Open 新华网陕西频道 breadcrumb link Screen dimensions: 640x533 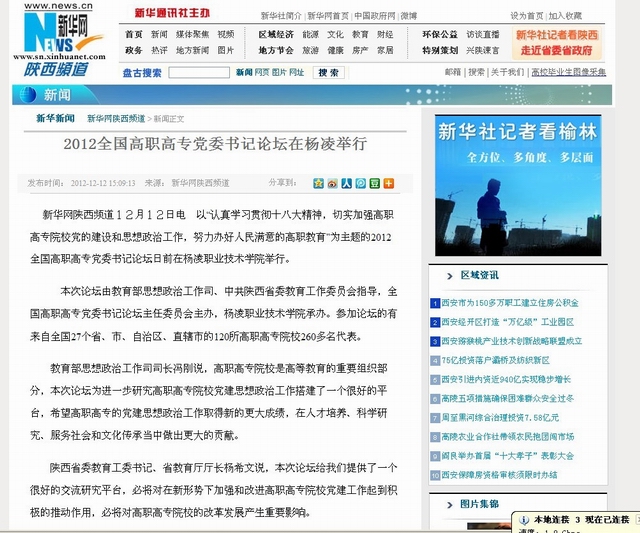point(115,118)
